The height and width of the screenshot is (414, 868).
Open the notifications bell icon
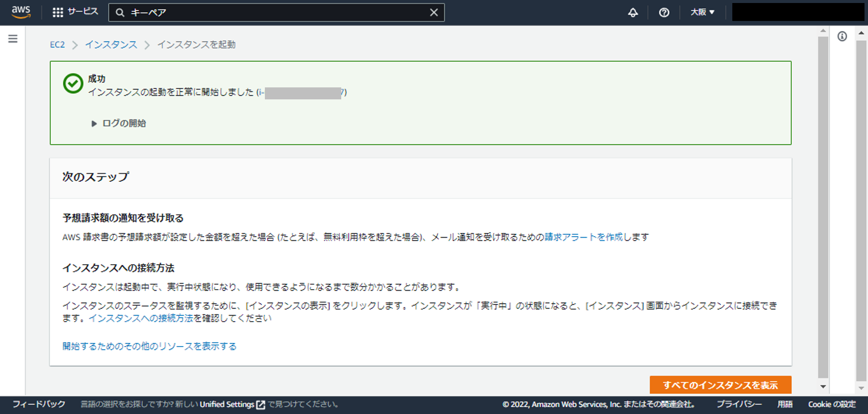tap(633, 12)
